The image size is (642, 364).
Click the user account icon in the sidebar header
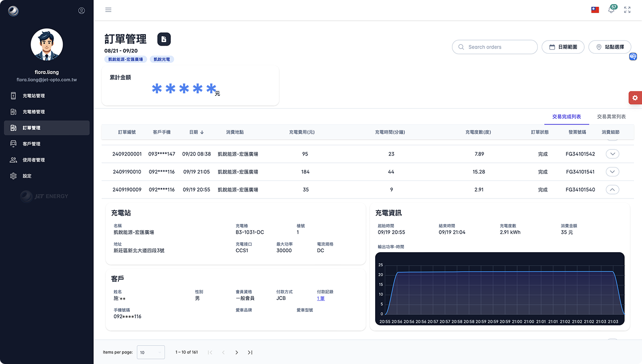click(x=82, y=11)
